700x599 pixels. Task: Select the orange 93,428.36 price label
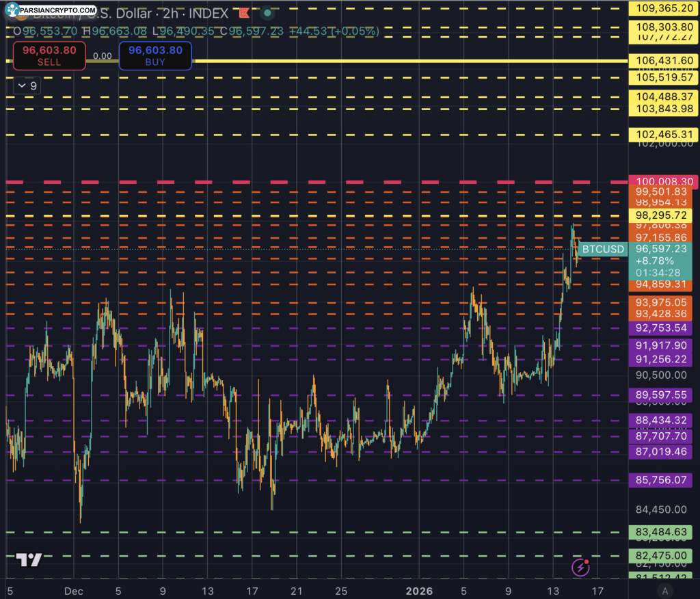pyautogui.click(x=661, y=314)
